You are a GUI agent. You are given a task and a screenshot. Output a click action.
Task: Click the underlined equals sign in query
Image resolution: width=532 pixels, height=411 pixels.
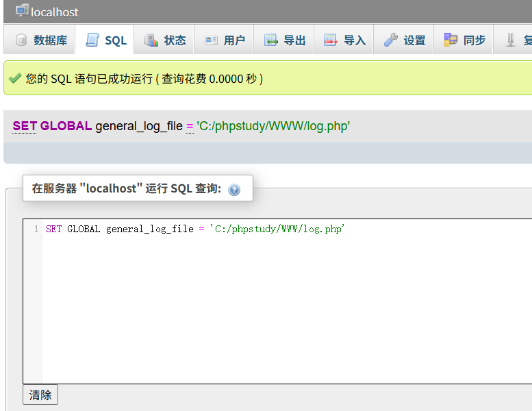click(x=190, y=126)
